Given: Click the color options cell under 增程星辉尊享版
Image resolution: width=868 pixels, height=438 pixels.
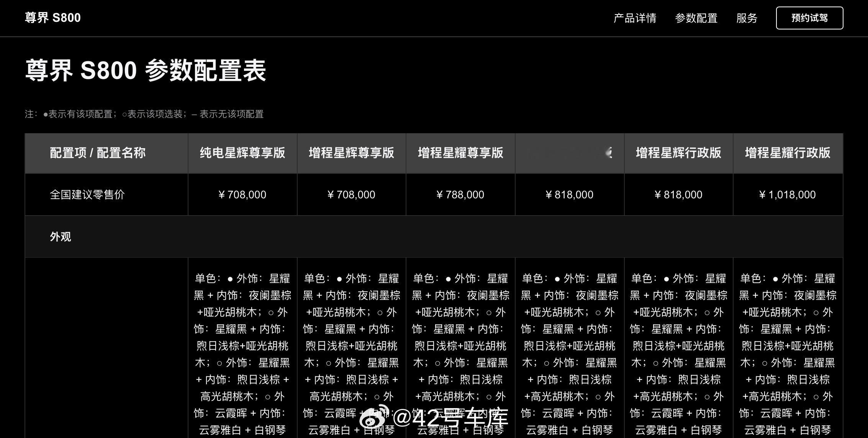Looking at the screenshot, I should coord(352,348).
